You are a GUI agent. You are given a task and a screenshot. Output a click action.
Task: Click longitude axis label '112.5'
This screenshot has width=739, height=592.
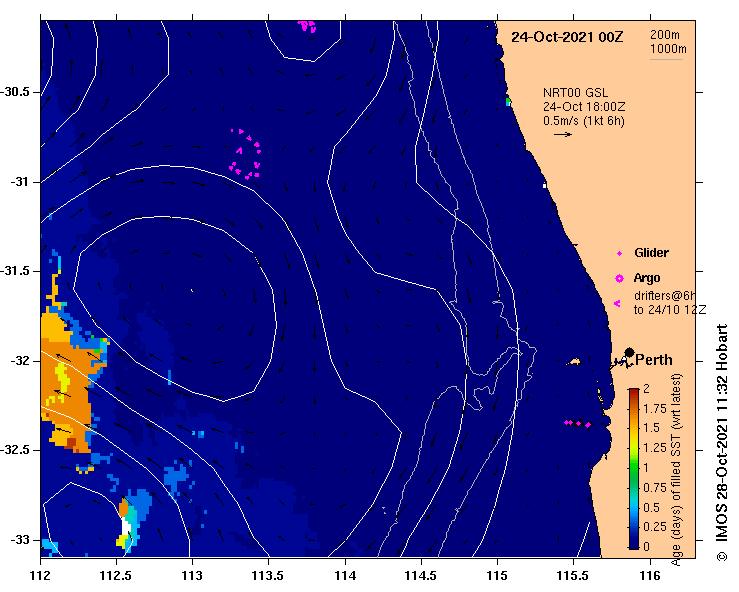[116, 576]
